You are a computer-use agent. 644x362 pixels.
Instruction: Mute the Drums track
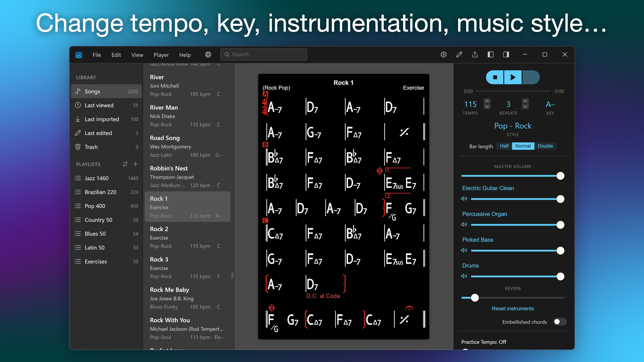464,276
